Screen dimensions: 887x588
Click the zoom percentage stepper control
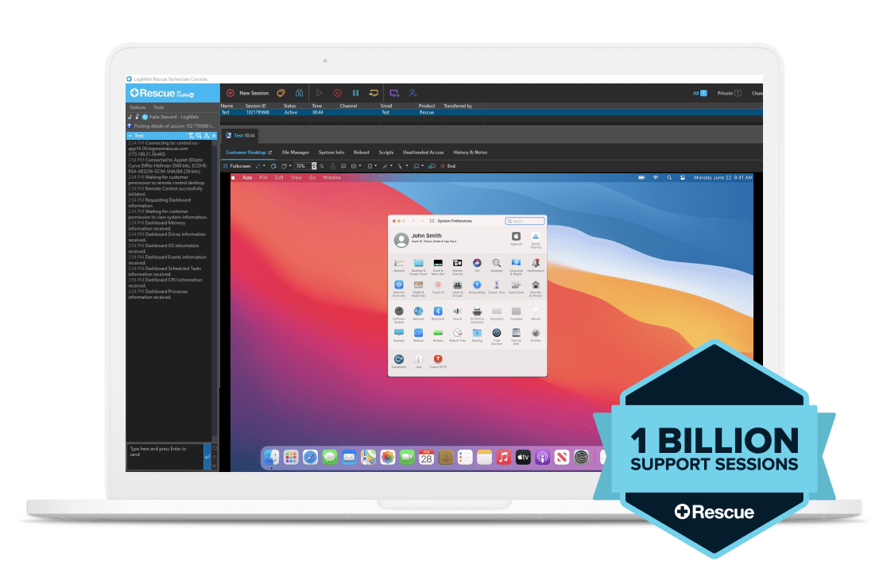[x=313, y=166]
